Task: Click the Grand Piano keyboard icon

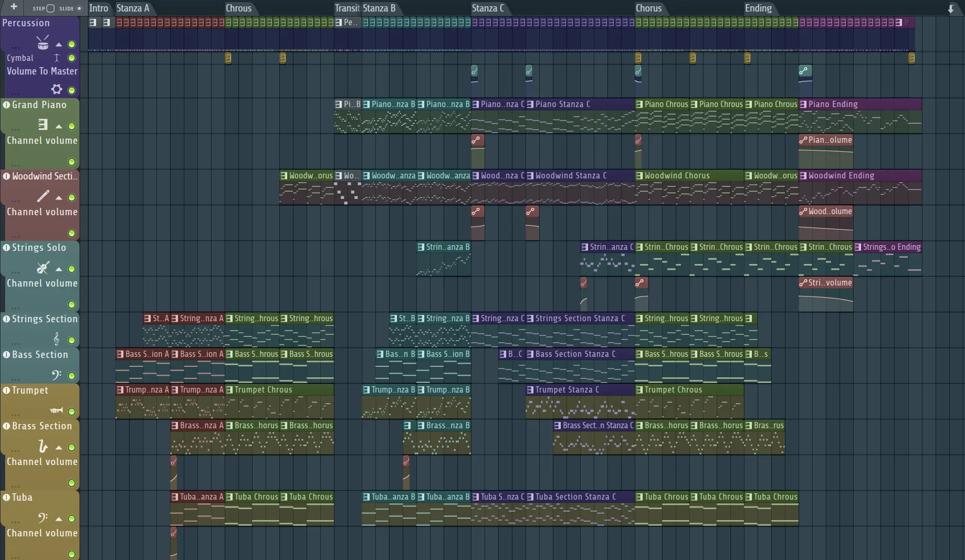Action: coord(43,124)
